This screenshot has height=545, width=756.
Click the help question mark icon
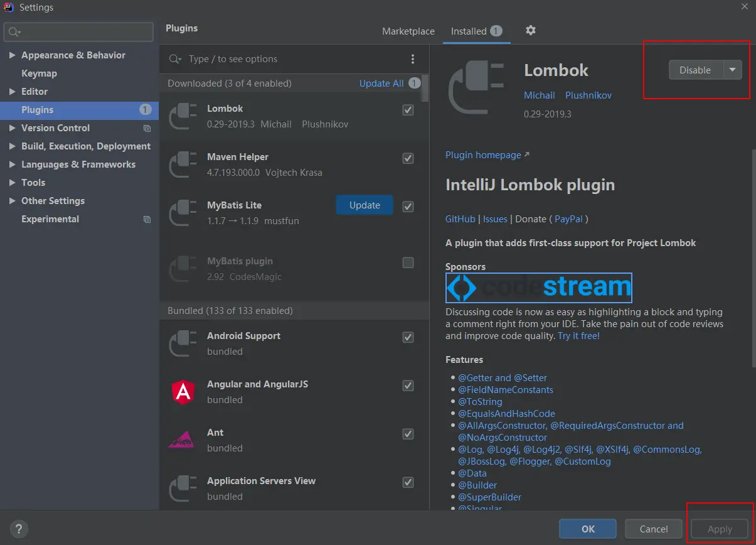pyautogui.click(x=19, y=529)
